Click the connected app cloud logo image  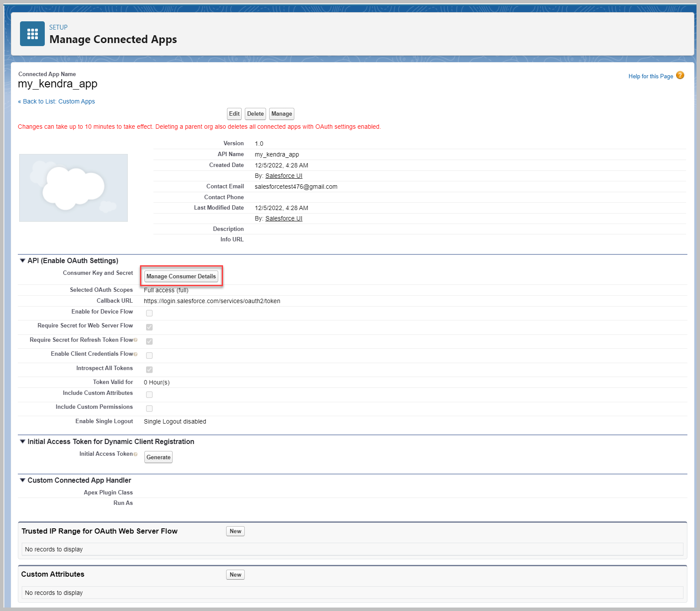coord(73,188)
